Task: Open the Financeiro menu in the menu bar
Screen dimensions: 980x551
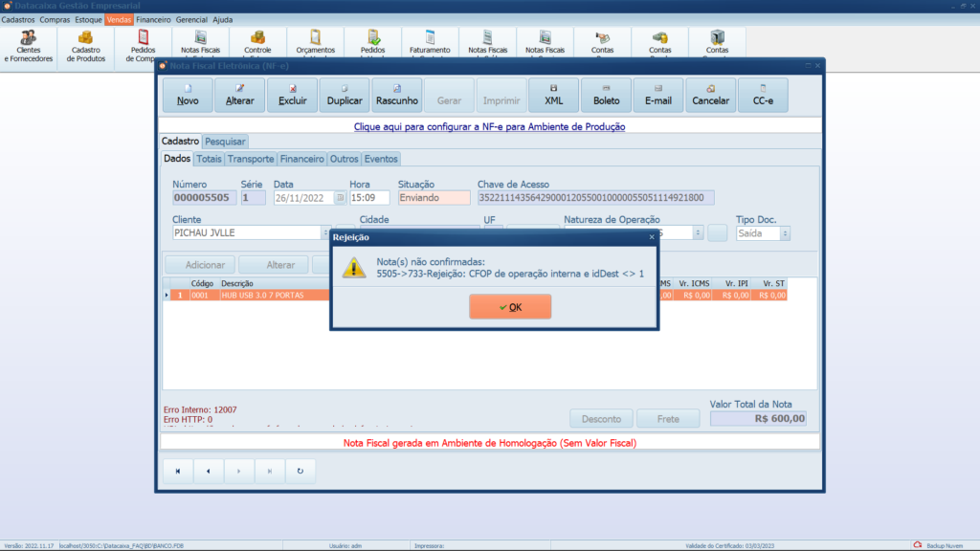Action: 153,19
